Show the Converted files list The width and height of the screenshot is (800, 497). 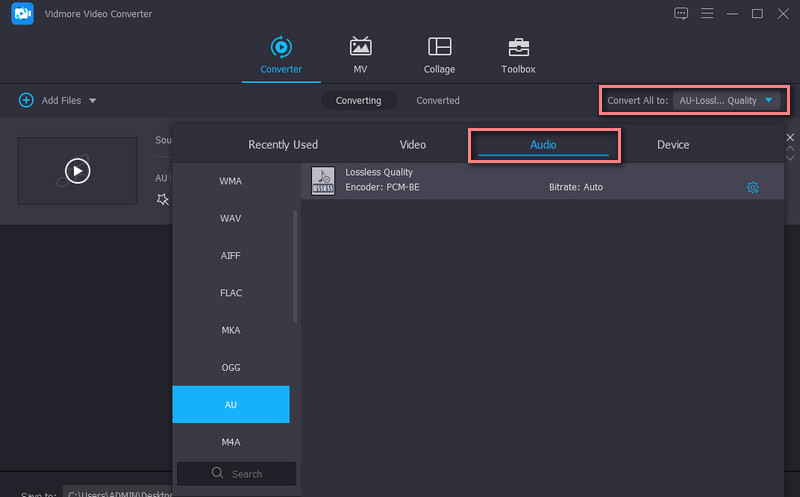438,101
